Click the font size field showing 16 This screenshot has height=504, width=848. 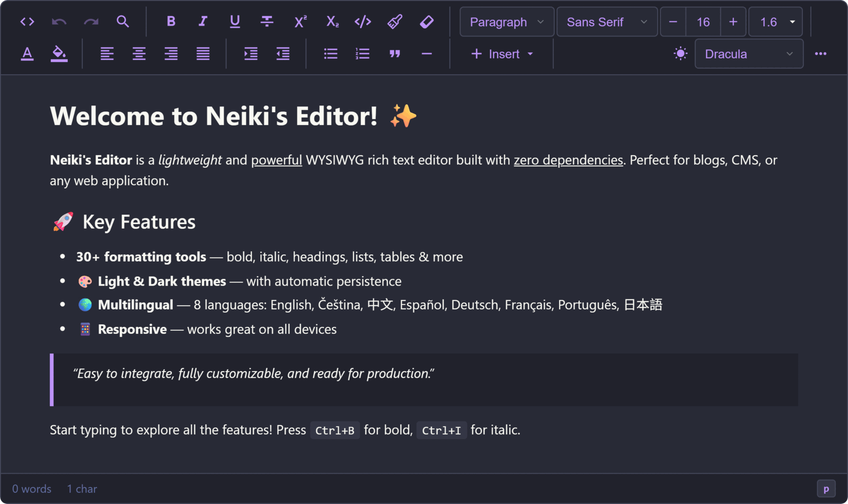coord(703,22)
